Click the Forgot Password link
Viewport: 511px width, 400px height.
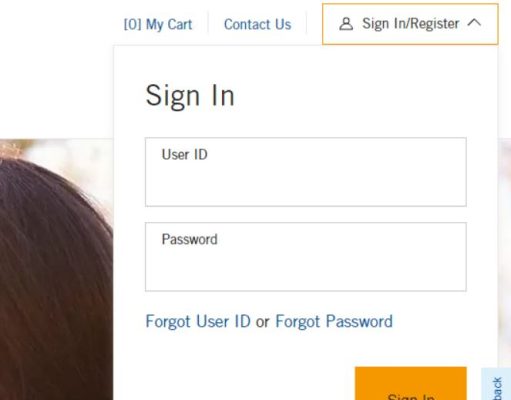[x=334, y=322]
